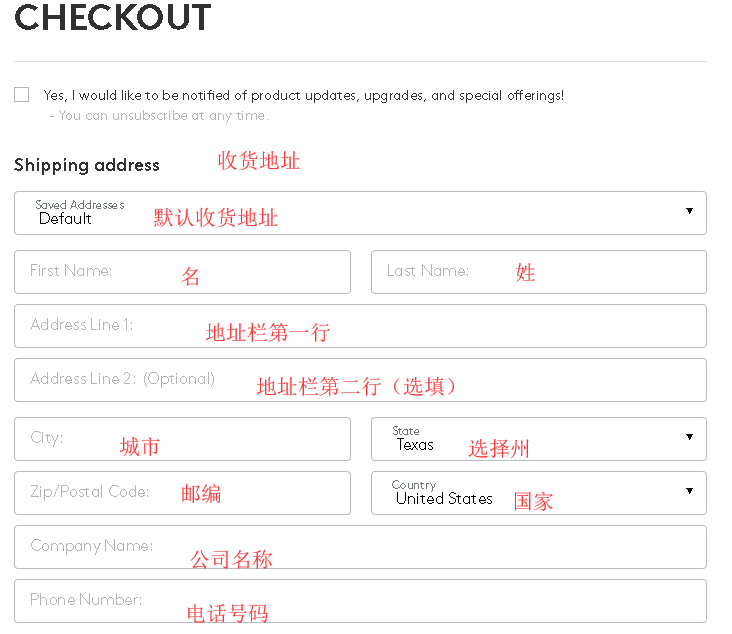This screenshot has width=732, height=634.
Task: Select the Company Name field
Action: point(360,547)
